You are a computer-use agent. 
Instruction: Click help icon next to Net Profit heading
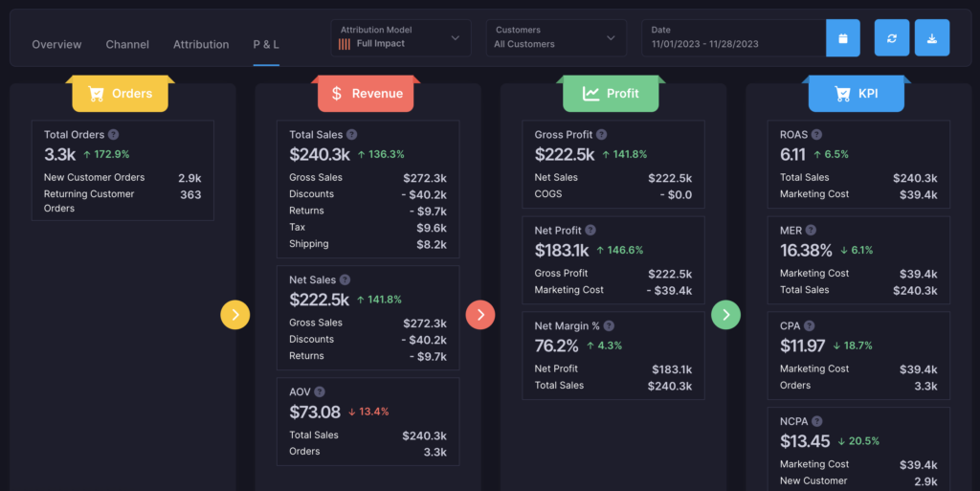(x=590, y=230)
